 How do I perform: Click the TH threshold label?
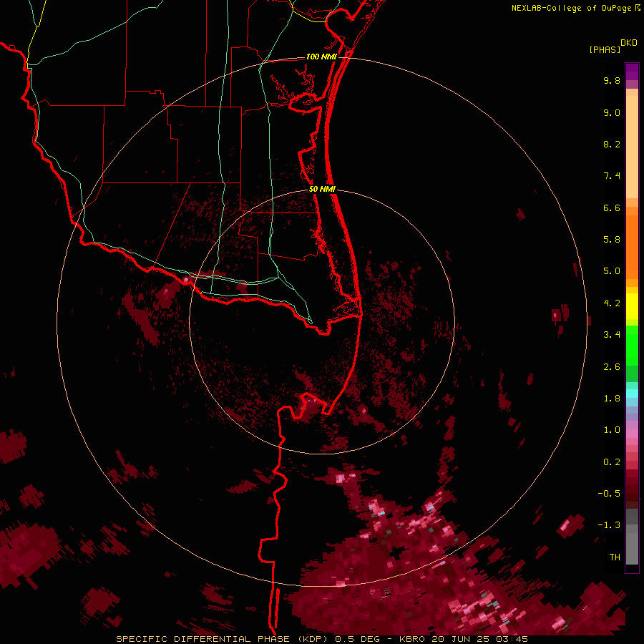coord(615,557)
